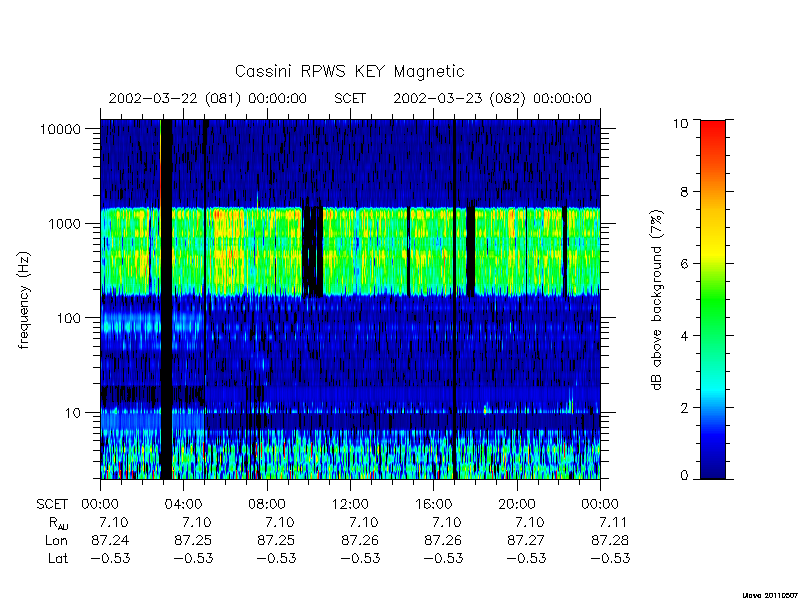Click the colorbar 0 dB label
This screenshot has height=600, width=800.
click(x=684, y=476)
